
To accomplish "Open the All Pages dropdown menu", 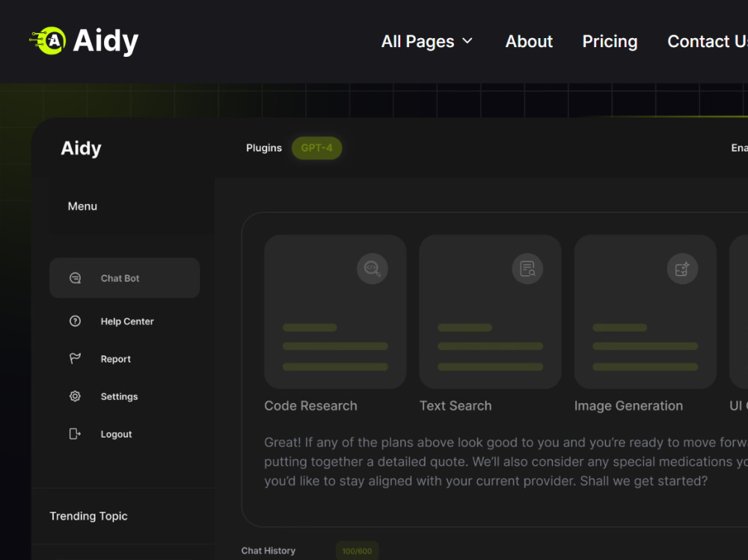I will coord(427,42).
